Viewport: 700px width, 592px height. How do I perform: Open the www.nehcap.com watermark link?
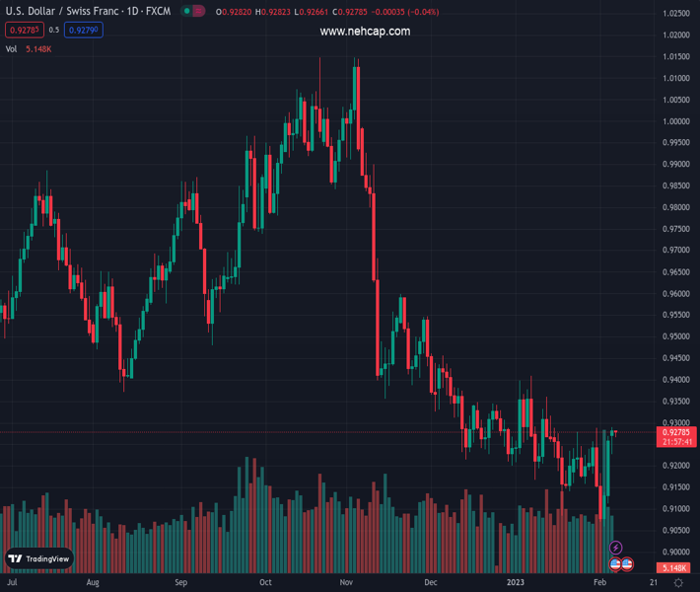click(365, 32)
